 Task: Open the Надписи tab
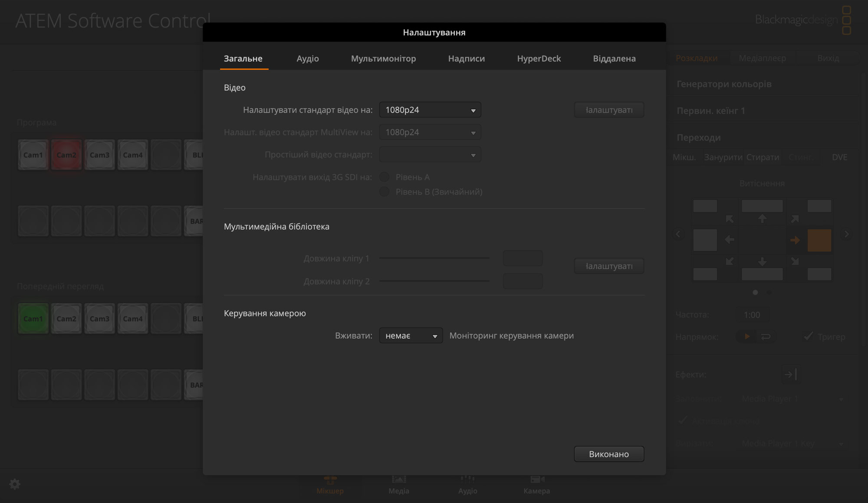pos(467,59)
